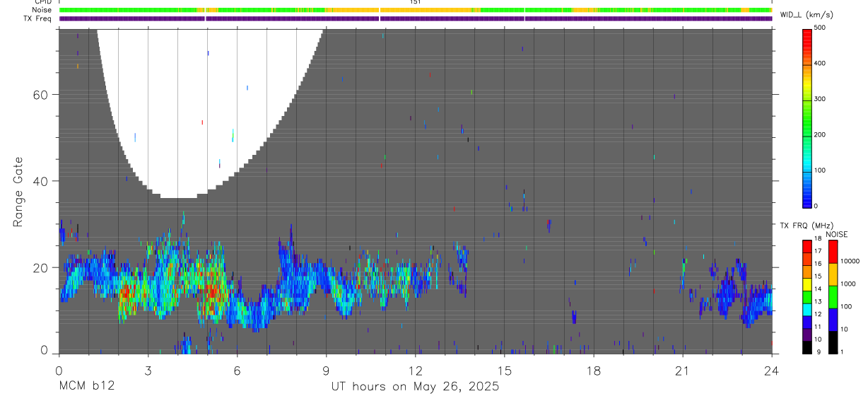Pick the red top of the spectral width colorbar

click(x=807, y=35)
